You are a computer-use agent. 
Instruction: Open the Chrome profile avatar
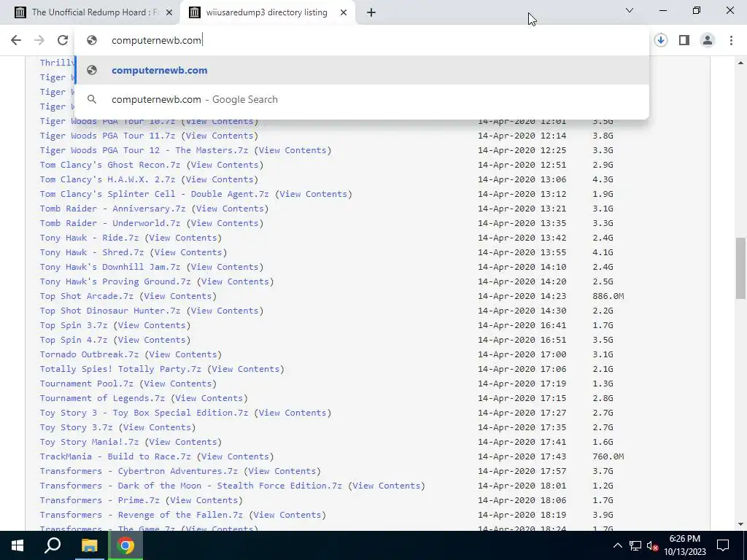point(708,40)
